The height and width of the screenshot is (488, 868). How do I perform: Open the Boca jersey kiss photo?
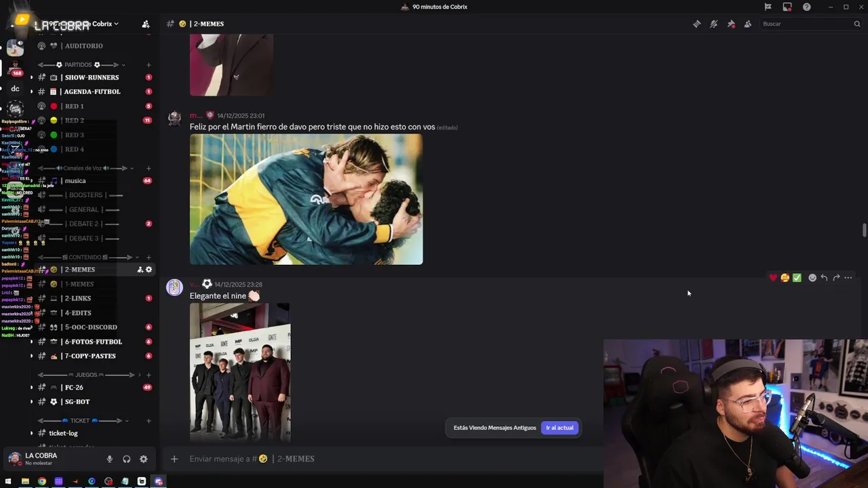(x=306, y=199)
